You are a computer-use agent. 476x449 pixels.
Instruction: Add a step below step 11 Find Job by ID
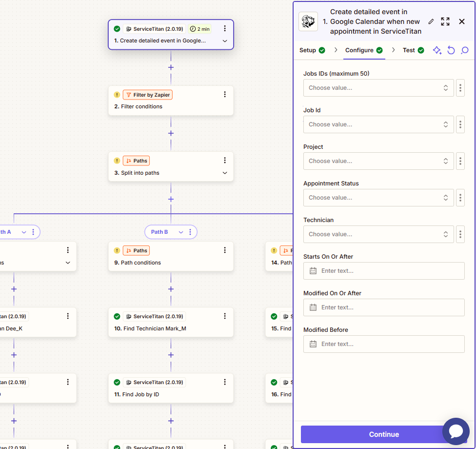pyautogui.click(x=171, y=421)
